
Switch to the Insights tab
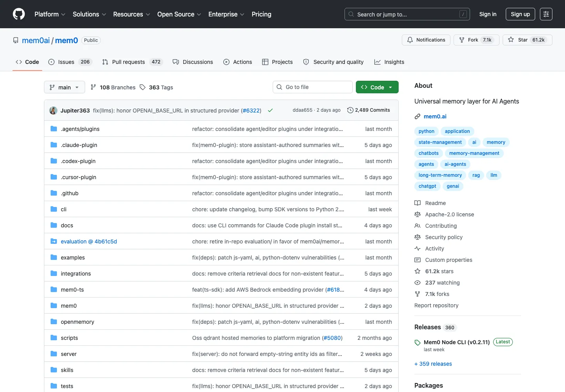point(389,62)
